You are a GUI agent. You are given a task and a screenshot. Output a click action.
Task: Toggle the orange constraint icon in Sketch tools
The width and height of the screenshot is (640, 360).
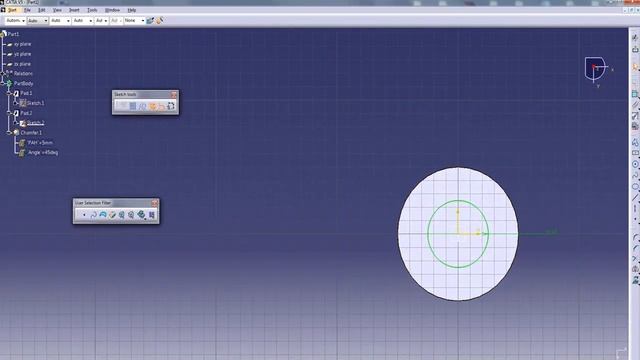pos(152,106)
